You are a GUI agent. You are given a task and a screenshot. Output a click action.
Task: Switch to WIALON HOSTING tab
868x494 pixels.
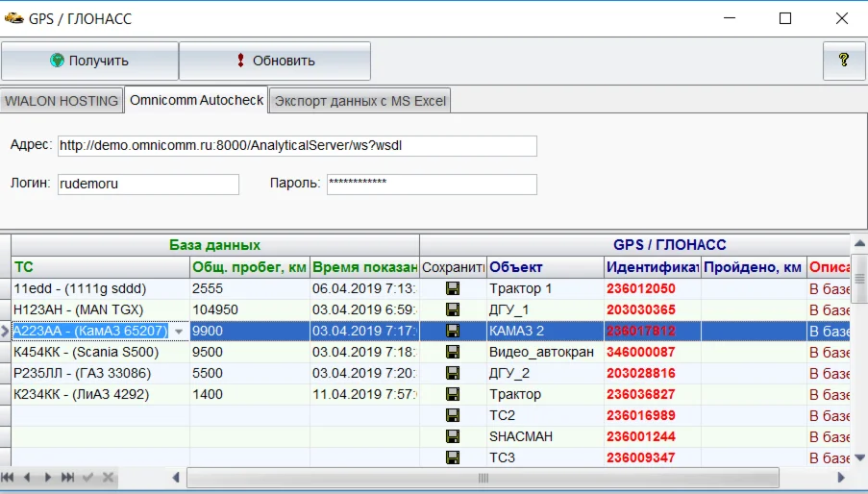62,101
